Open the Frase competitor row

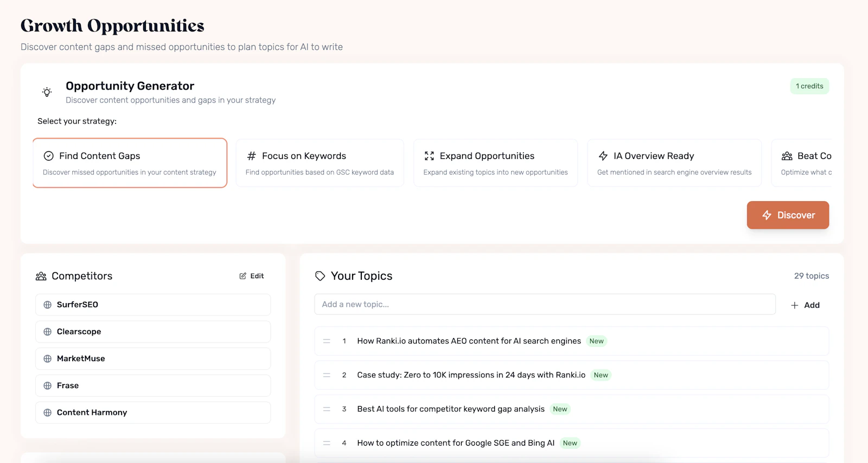coord(153,386)
